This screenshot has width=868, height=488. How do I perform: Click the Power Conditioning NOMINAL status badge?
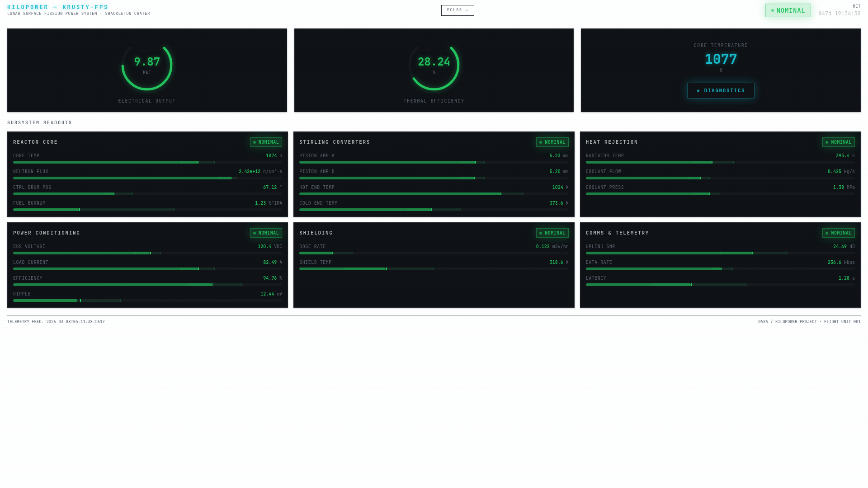tap(266, 233)
